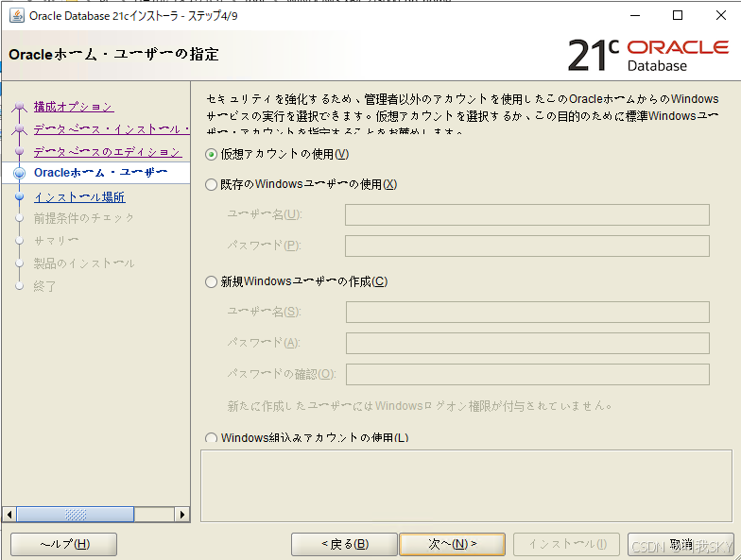
Task: Go to 構成オプション step link
Action: coord(74,107)
